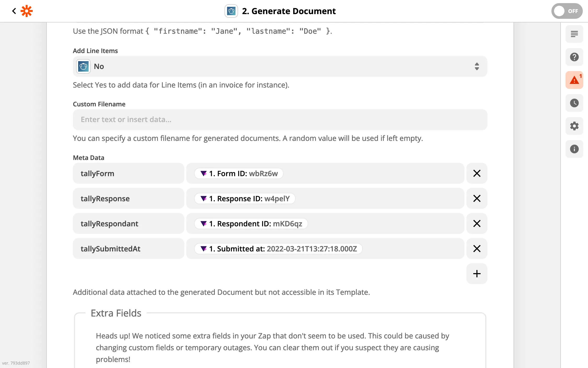The image size is (588, 368).
Task: Open help with the question mark icon
Action: 574,57
